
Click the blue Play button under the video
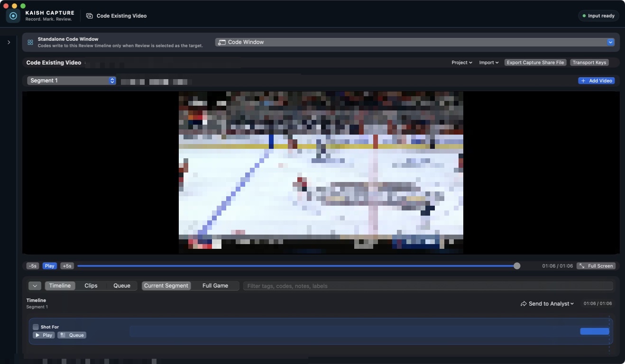[x=50, y=266]
